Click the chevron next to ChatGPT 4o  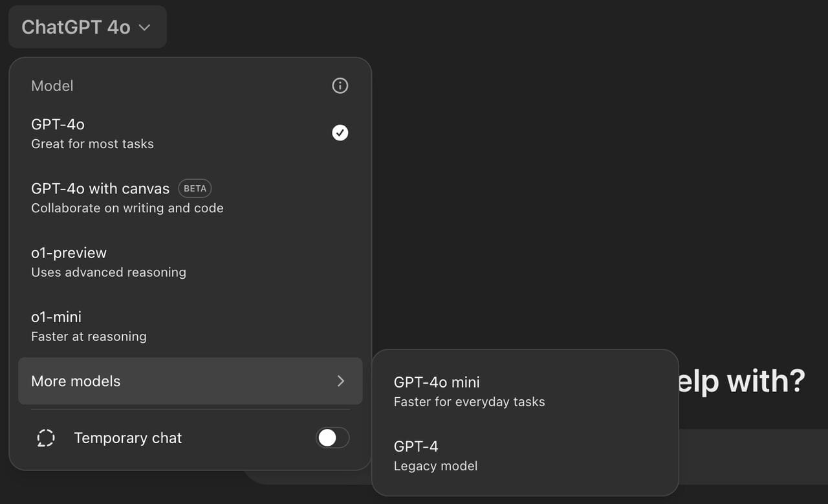pos(145,27)
